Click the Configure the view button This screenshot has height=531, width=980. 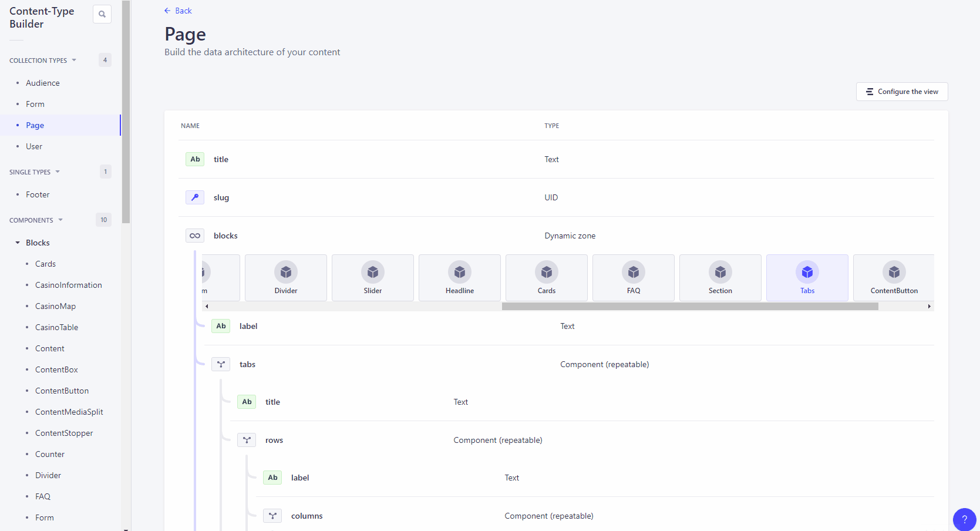click(x=901, y=91)
